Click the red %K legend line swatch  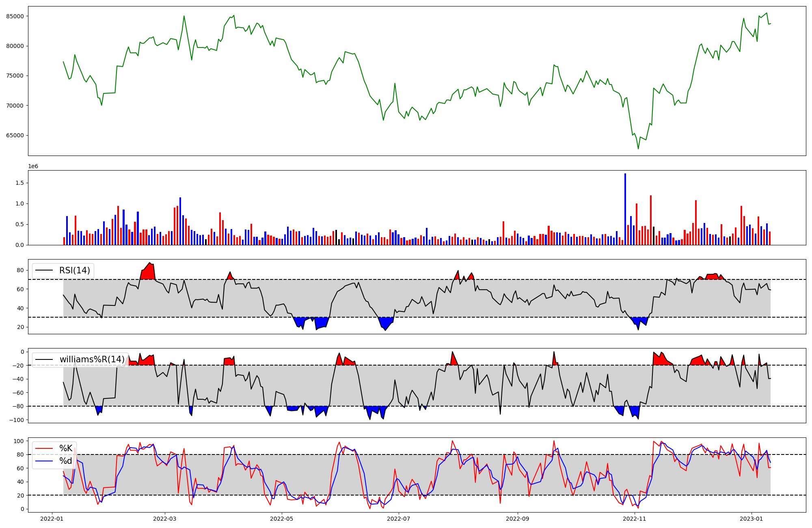pos(44,448)
